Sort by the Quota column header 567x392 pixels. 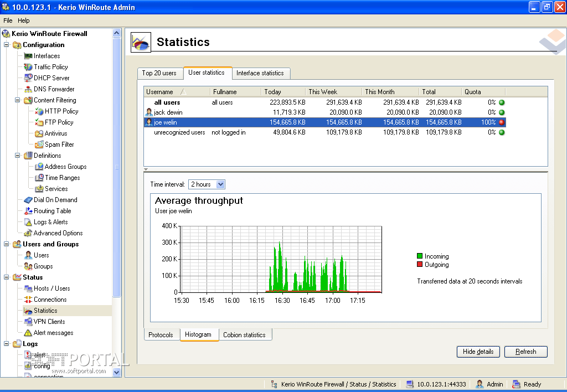tap(483, 92)
